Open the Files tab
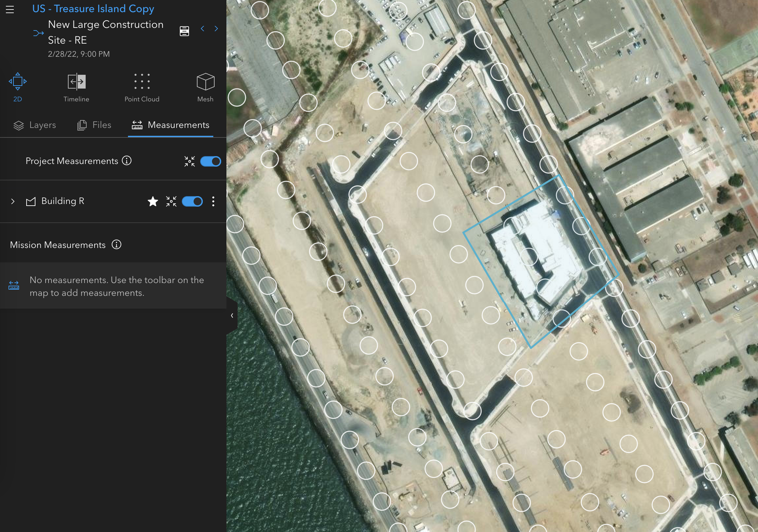This screenshot has width=758, height=532. pyautogui.click(x=94, y=125)
